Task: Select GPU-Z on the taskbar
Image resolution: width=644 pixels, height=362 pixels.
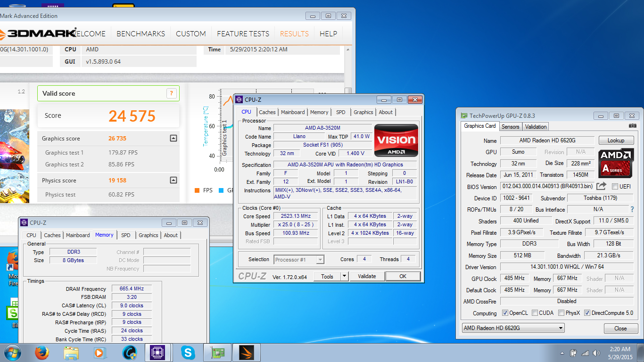Action: (x=217, y=353)
